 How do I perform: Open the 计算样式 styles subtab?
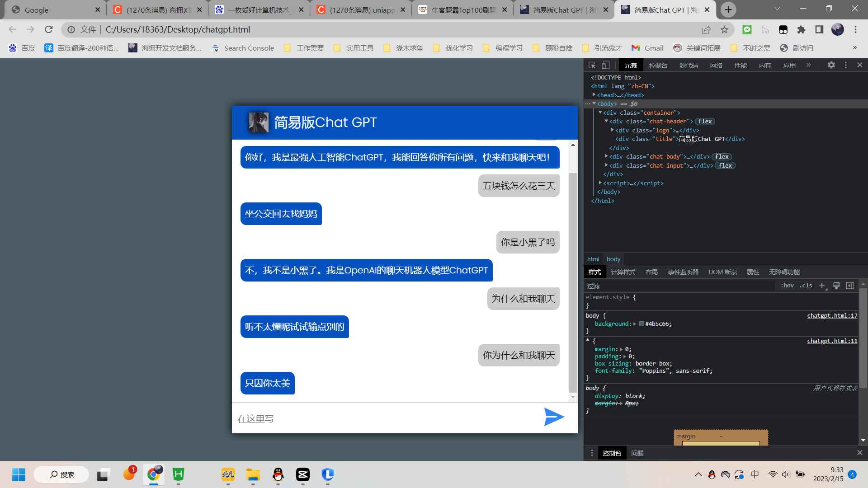tap(623, 272)
